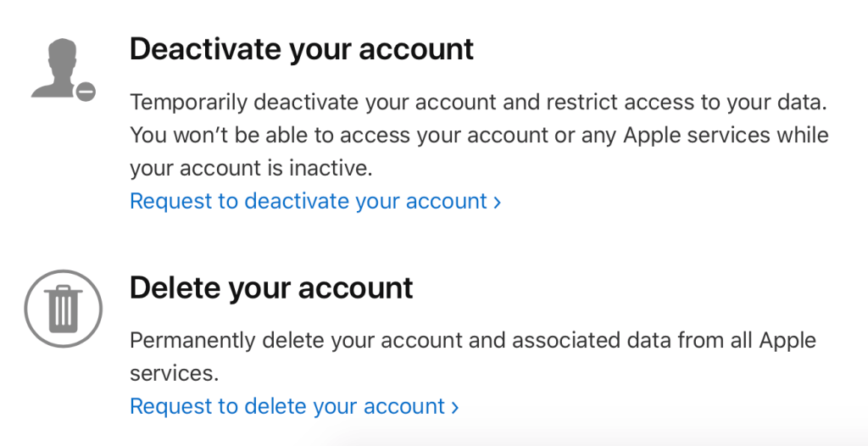Screen dimensions: 868x446
Task: Select the "Deactivate your account" heading
Action: [x=301, y=49]
